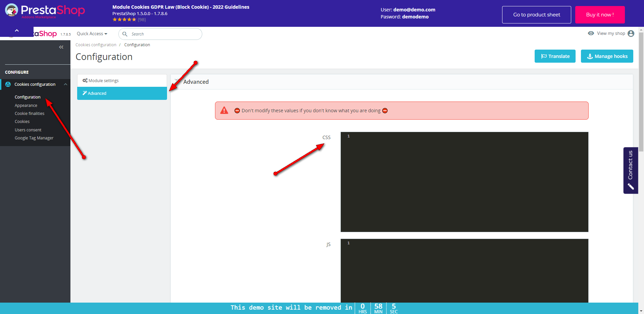Viewport: 644px width, 314px height.
Task: Click the magnifier search icon
Action: pyautogui.click(x=125, y=34)
